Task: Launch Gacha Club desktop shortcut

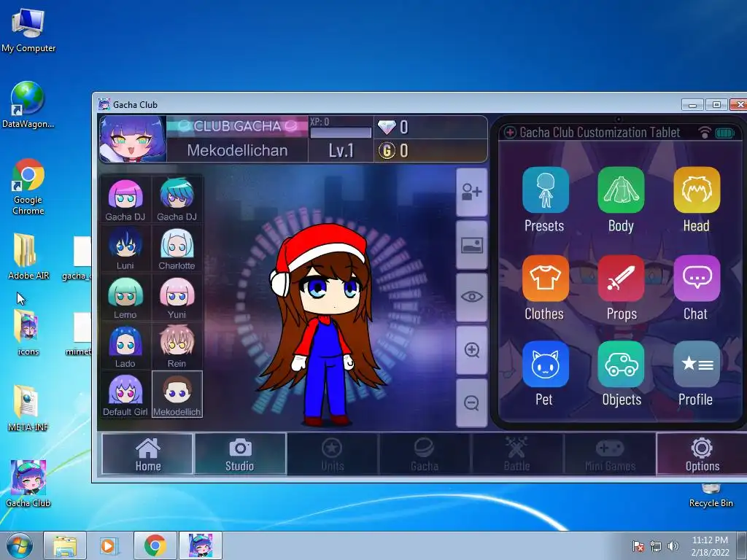Action: point(28,483)
